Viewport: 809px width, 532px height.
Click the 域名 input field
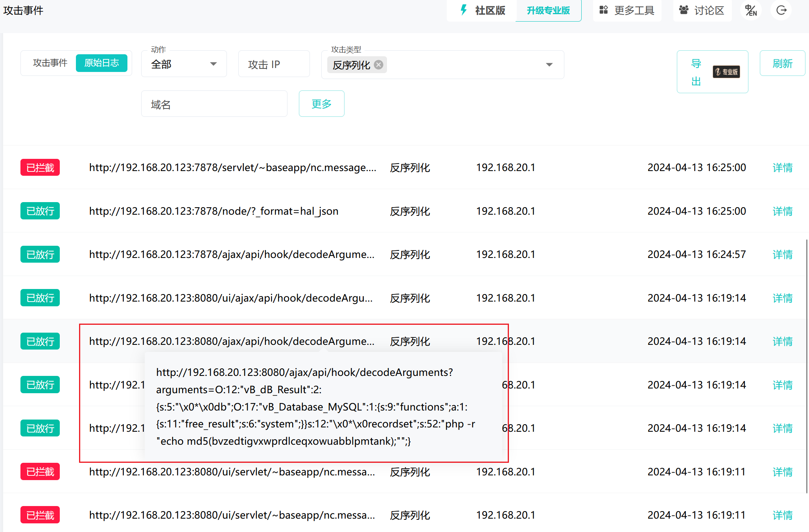(x=214, y=104)
